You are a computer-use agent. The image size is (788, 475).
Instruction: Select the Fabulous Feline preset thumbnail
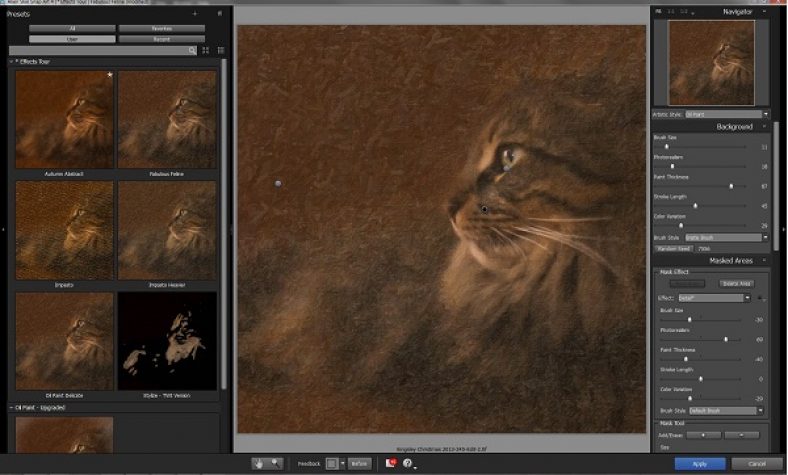(x=167, y=120)
